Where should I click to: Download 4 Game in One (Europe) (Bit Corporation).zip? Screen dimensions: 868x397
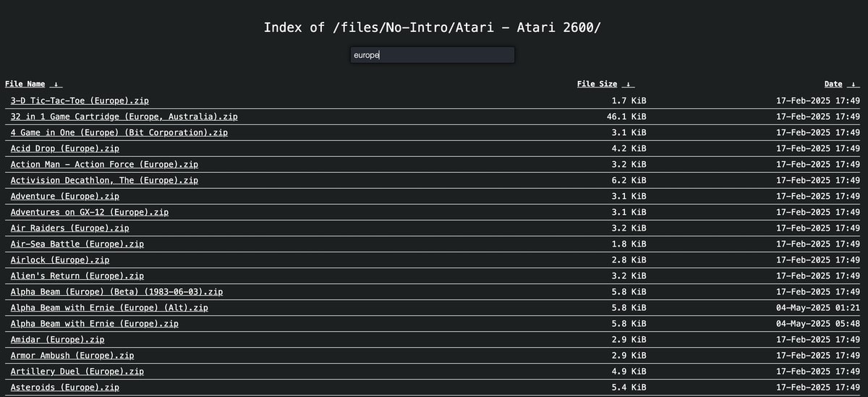(x=119, y=133)
